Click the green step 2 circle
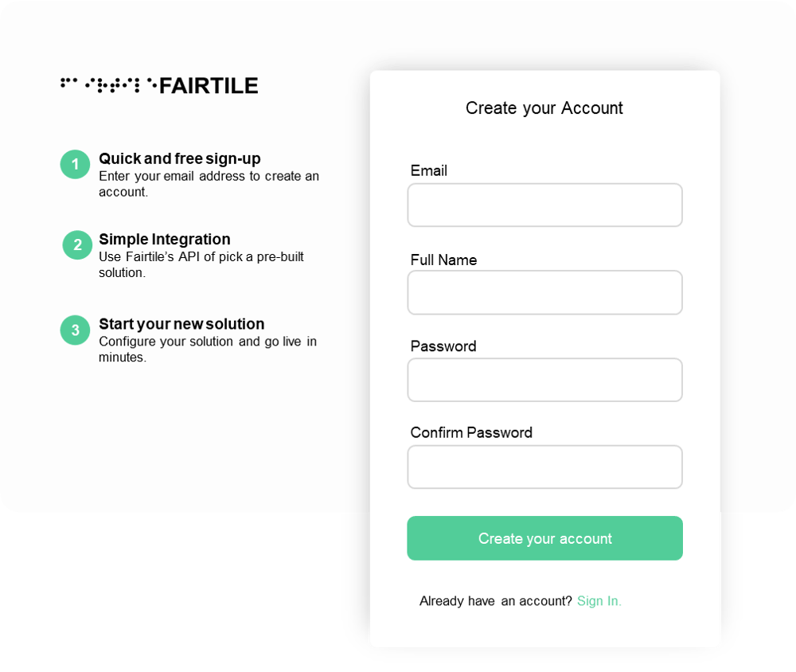Image resolution: width=796 pixels, height=672 pixels. pos(77,244)
